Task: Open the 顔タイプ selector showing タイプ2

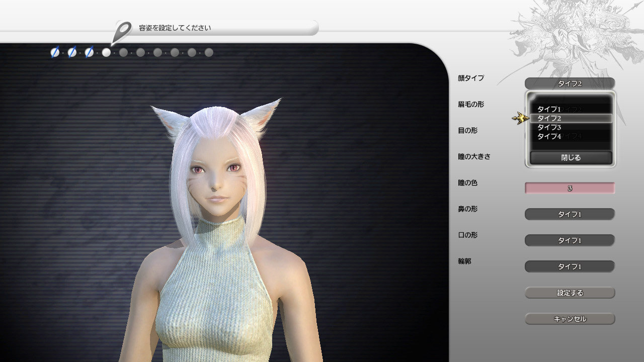Action: pyautogui.click(x=570, y=83)
